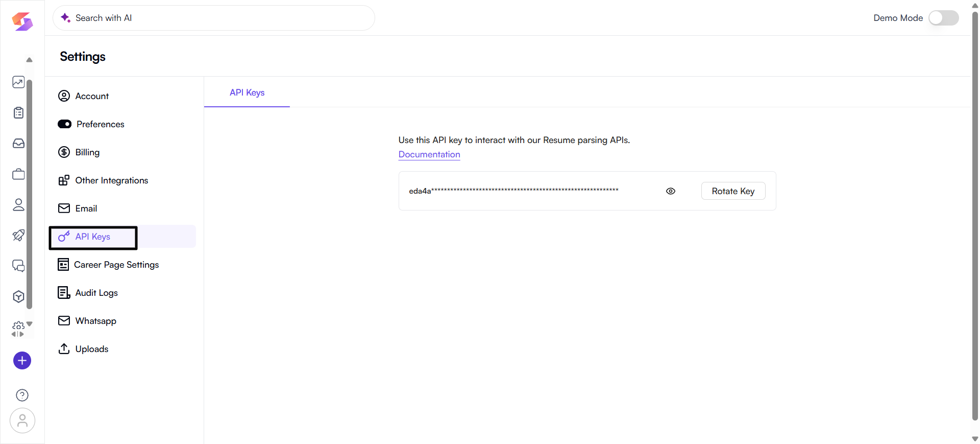Screen dimensions: 980x444
Task: Click the Rotate Key button
Action: click(733, 191)
